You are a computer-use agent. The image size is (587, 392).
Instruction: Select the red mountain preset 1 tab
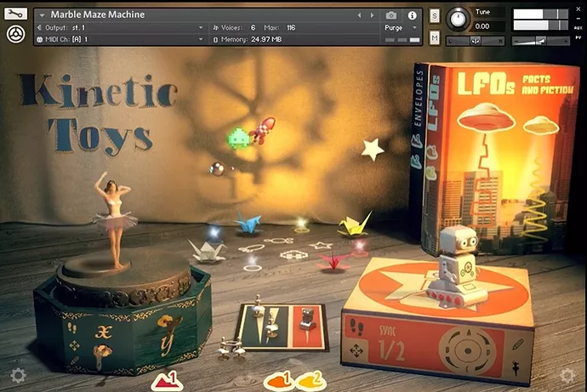click(x=165, y=380)
